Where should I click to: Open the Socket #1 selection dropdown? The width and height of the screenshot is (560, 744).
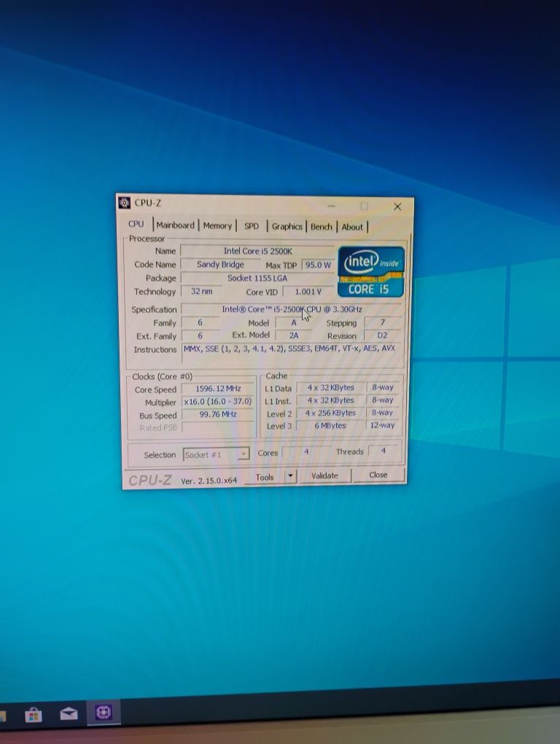pos(216,454)
